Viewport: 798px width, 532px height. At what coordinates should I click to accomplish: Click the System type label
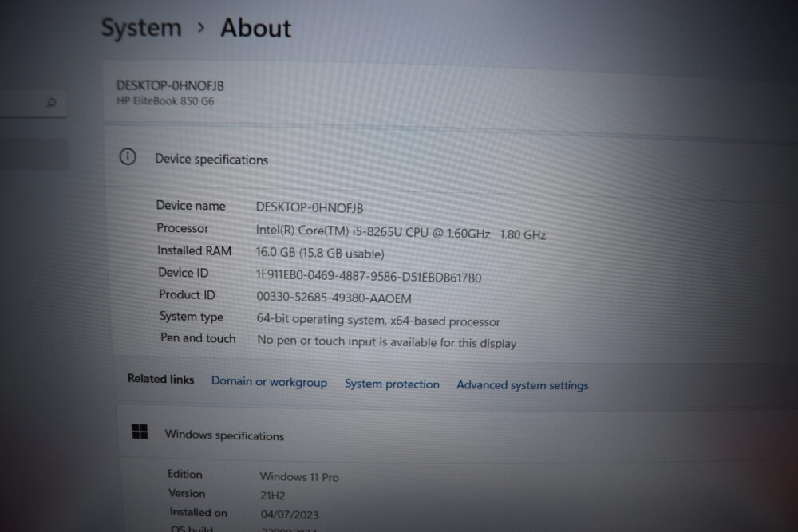coord(192,317)
